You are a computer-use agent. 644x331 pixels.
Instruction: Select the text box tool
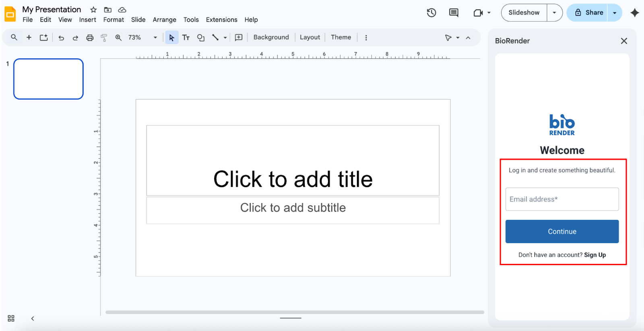pos(186,38)
